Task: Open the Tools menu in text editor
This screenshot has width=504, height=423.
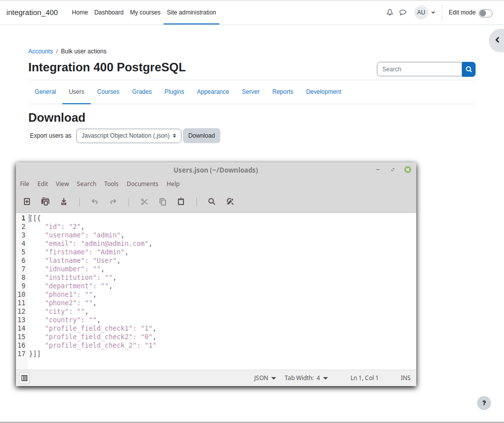Action: [x=111, y=184]
